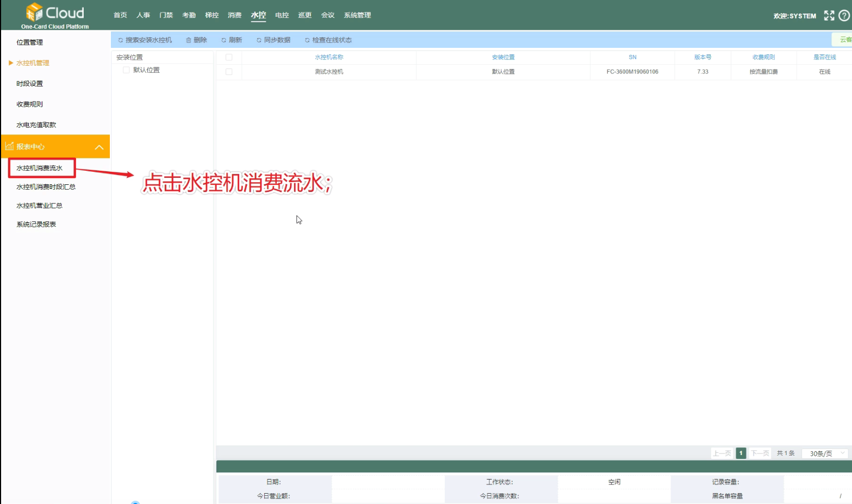Click the 7.33 version cell
The image size is (852, 504).
click(702, 72)
